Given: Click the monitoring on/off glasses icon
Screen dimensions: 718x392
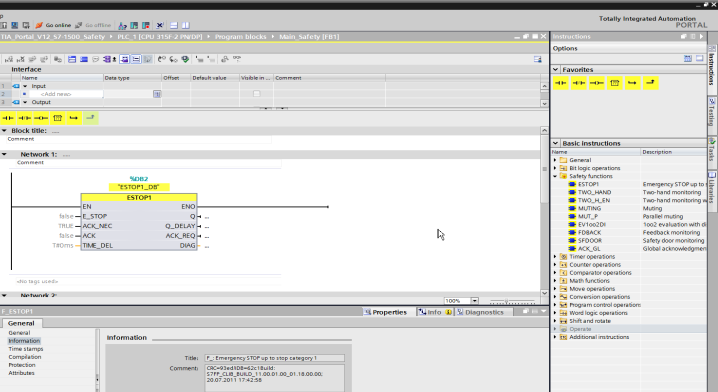Looking at the screenshot, I should tap(237, 59).
